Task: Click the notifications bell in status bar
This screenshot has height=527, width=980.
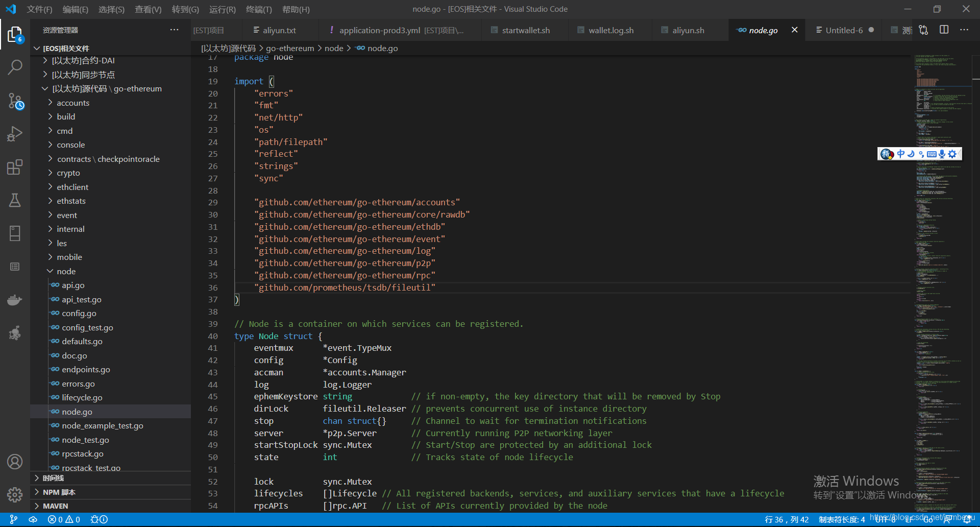Action: (967, 519)
